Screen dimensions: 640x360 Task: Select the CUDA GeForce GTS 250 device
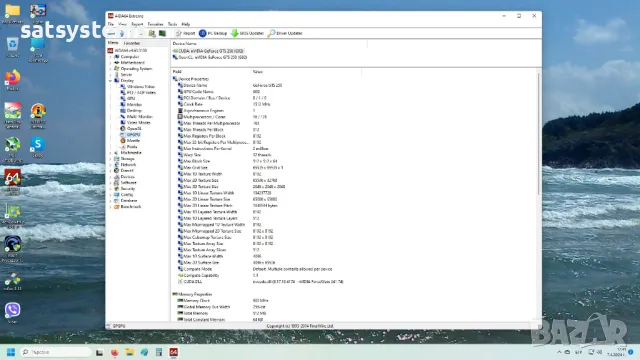[209, 51]
